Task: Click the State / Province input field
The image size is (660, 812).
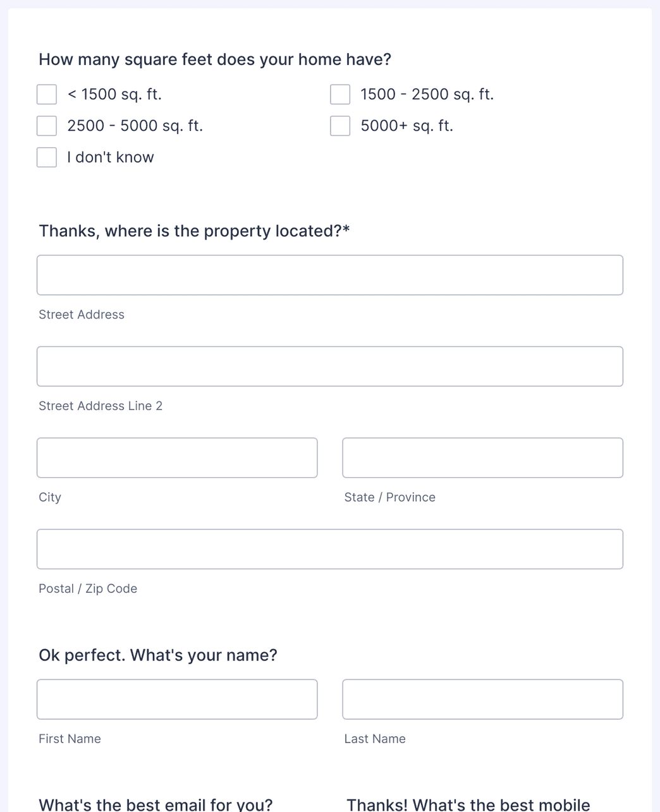Action: coord(482,457)
